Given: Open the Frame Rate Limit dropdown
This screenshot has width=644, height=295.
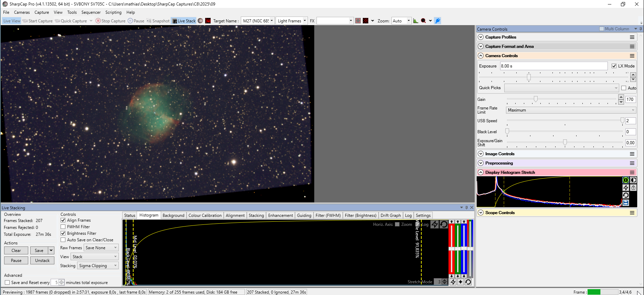Looking at the screenshot, I should 571,110.
